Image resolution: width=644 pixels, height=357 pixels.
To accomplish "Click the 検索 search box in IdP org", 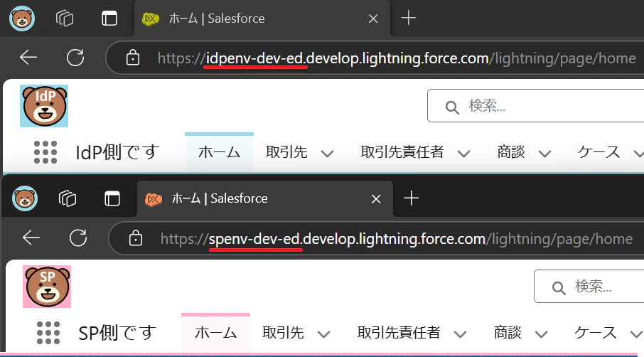I will (535, 105).
